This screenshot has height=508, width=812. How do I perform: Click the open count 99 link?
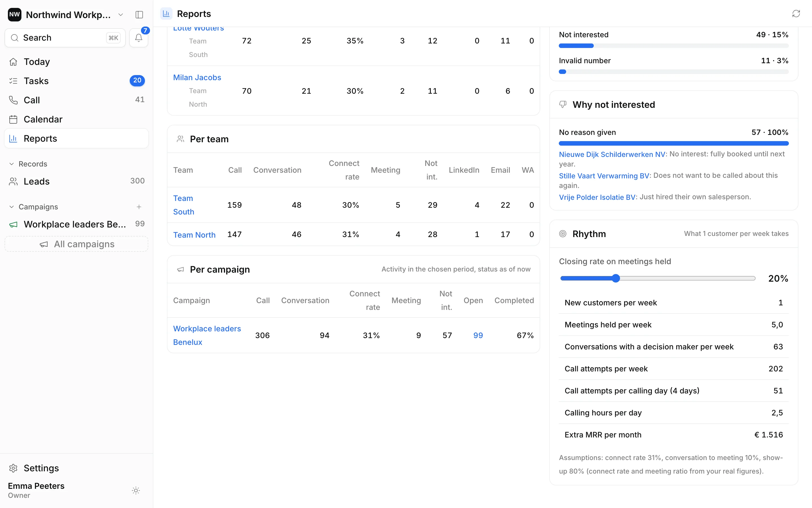point(478,335)
